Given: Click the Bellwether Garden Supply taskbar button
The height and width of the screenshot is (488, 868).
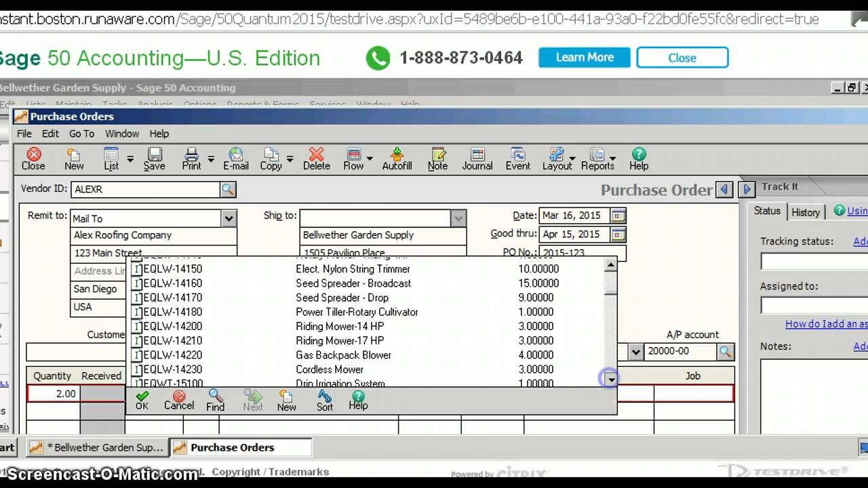Looking at the screenshot, I should pyautogui.click(x=98, y=447).
